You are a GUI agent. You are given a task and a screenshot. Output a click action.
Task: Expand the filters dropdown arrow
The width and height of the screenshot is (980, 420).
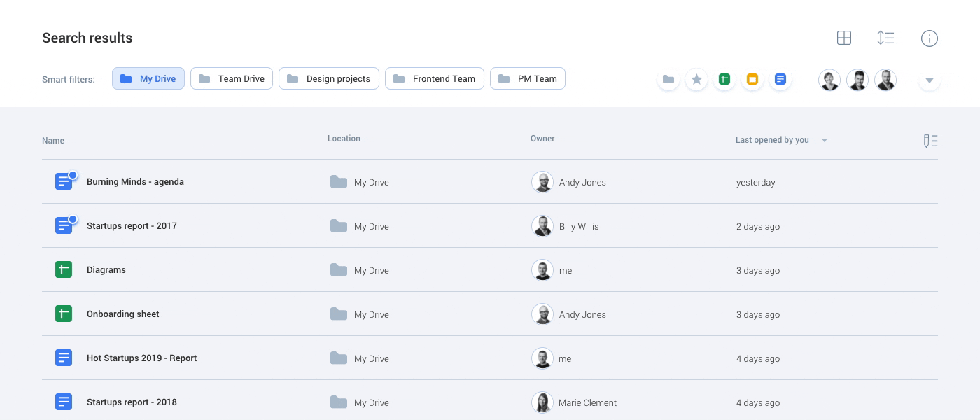(929, 80)
